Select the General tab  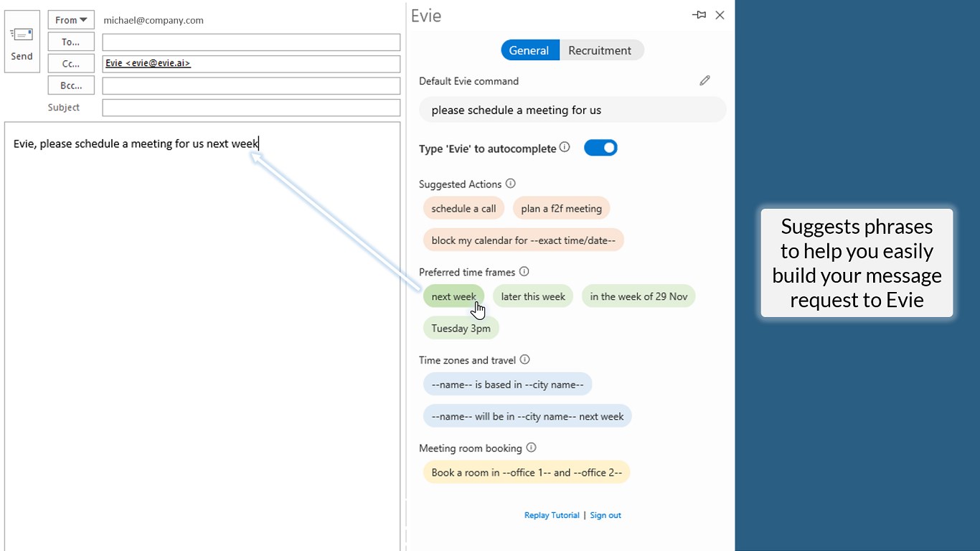[529, 50]
